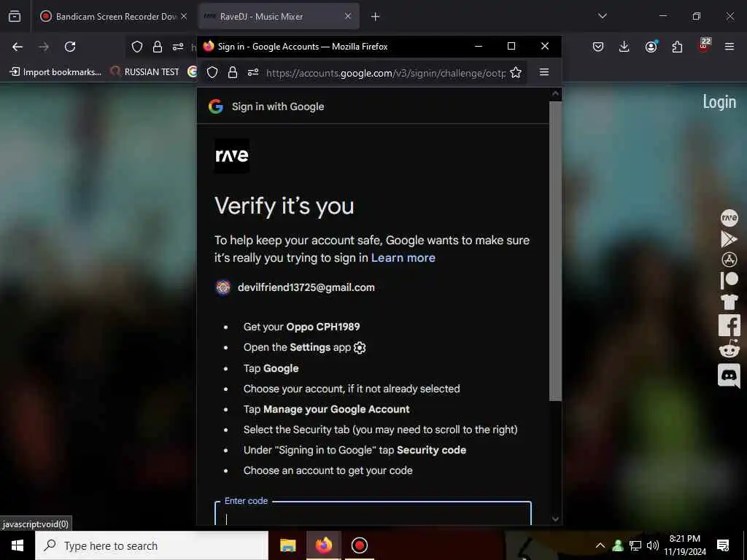
Task: Click Import bookmarks... in bookmarks bar
Action: 55,72
